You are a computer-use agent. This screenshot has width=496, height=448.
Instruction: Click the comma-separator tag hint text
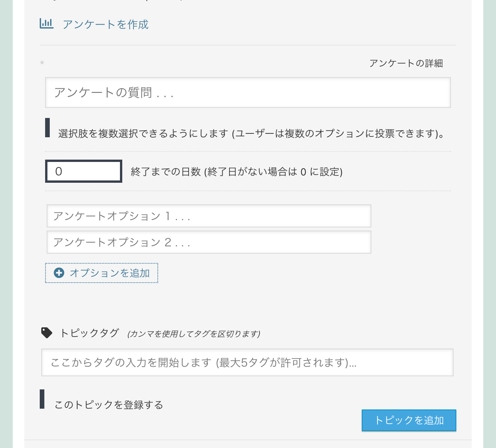click(194, 334)
